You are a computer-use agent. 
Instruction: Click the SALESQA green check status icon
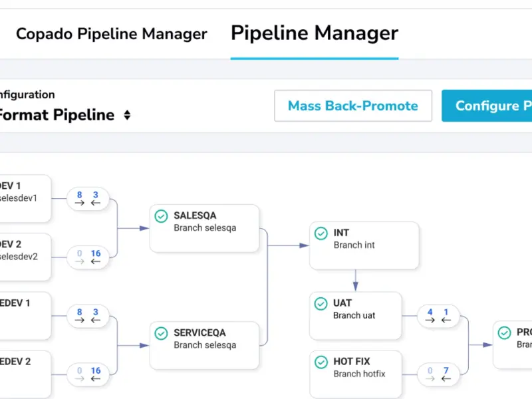point(161,216)
